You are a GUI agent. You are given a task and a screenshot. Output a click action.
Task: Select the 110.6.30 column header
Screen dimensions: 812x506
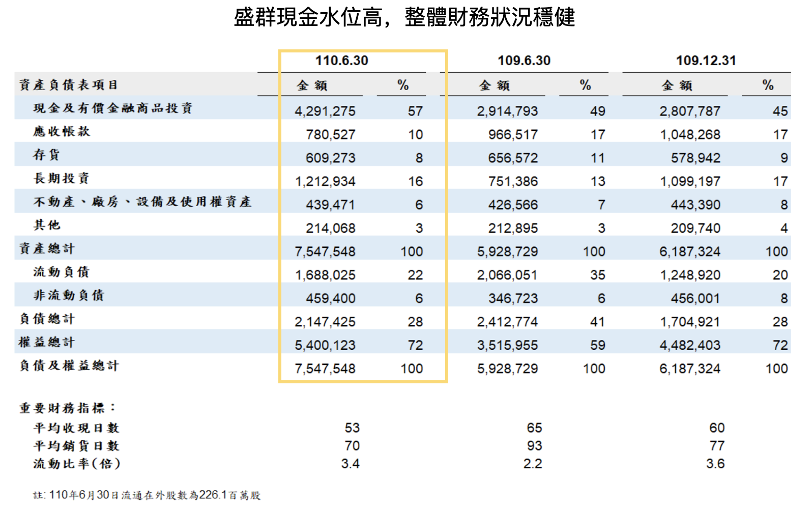pyautogui.click(x=341, y=61)
